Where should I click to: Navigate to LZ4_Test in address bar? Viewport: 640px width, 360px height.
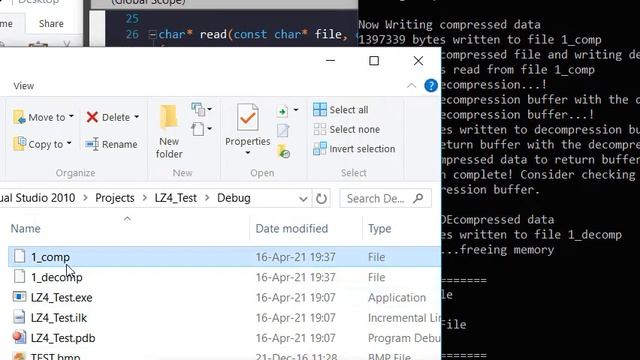click(176, 198)
